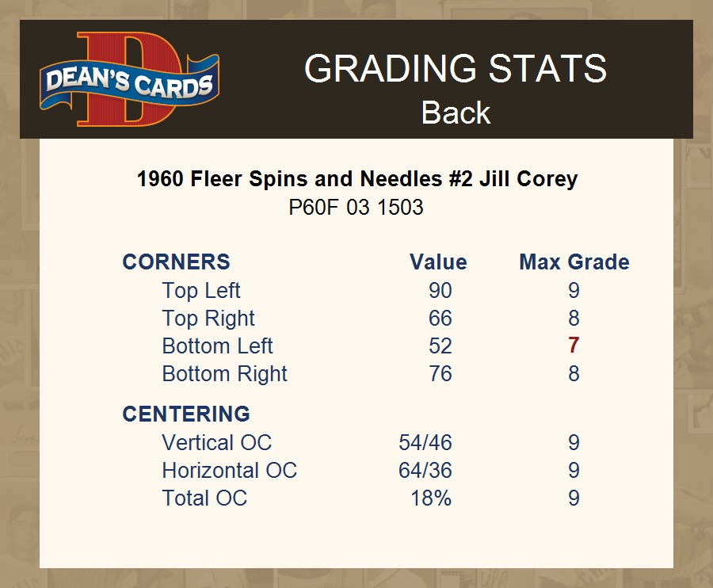Click the Top Right value 66
The width and height of the screenshot is (713, 588).
point(440,319)
